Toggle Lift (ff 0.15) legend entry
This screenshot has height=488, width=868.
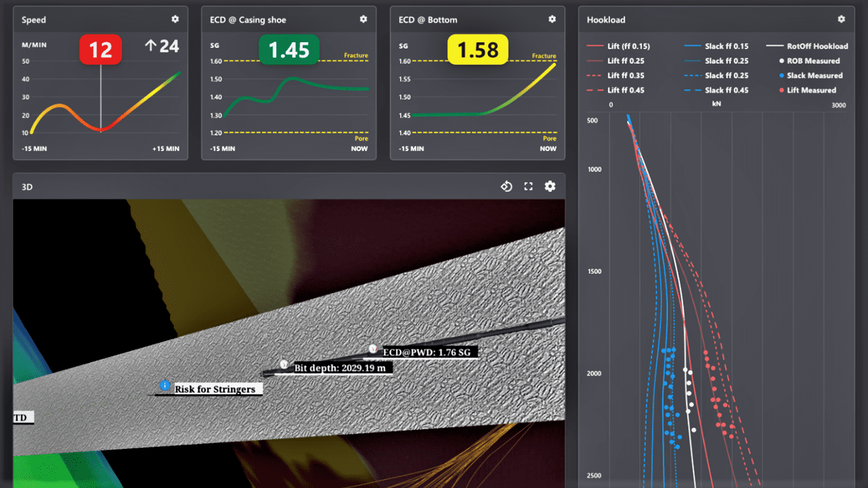click(x=618, y=46)
